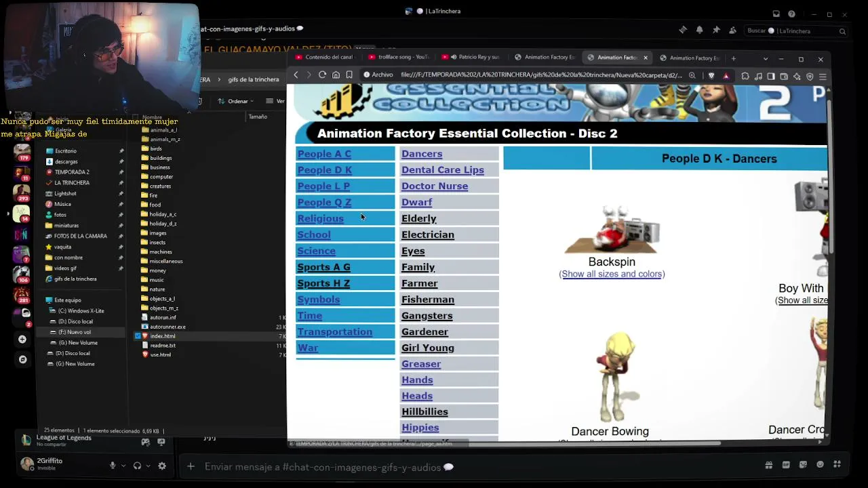
Task: Select the holiday_a_c folder
Action: click(x=162, y=214)
